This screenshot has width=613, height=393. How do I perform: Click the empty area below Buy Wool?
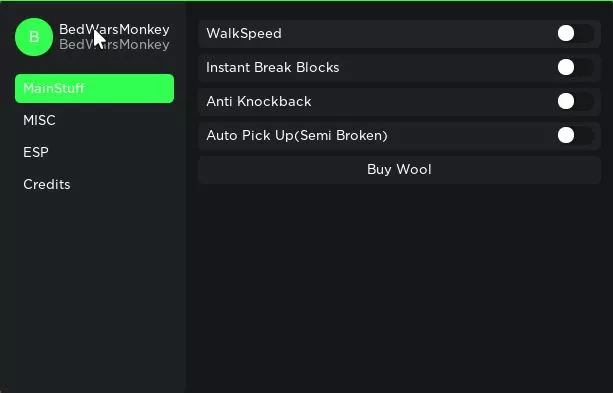pos(399,285)
